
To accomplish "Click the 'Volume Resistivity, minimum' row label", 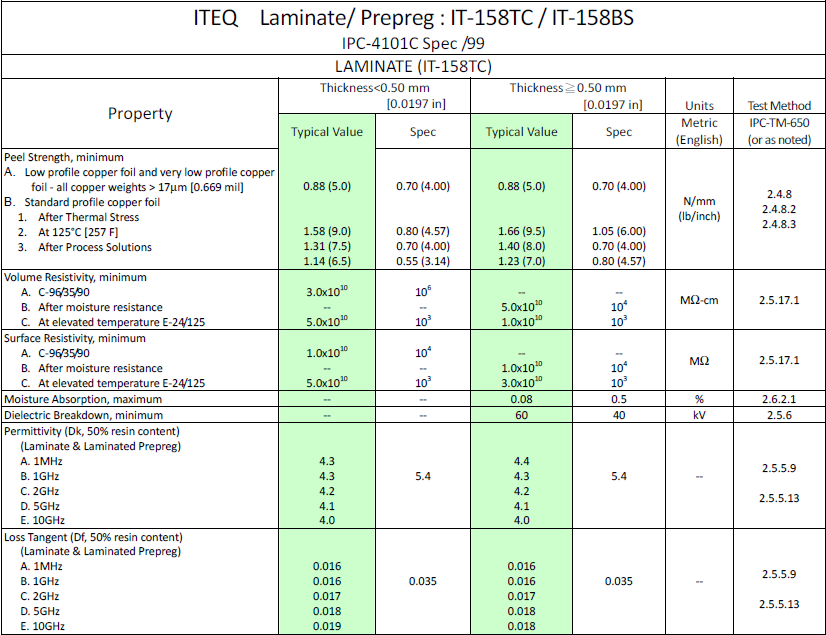I will click(x=75, y=277).
